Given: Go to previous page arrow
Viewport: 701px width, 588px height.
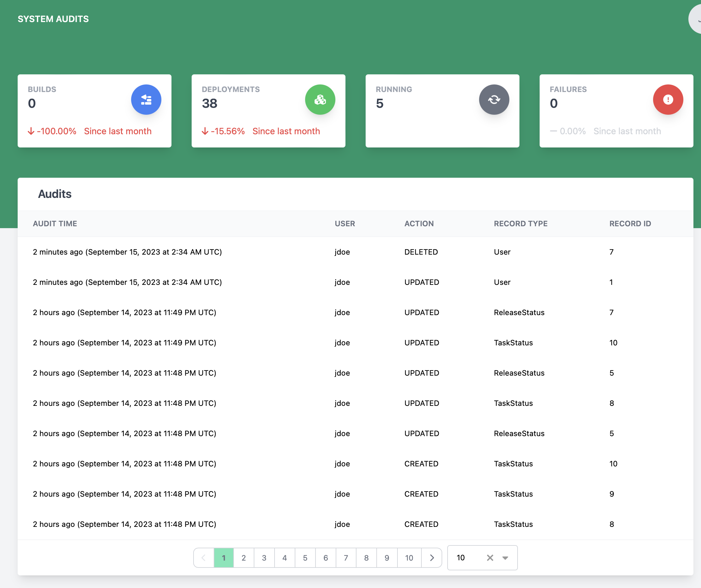Looking at the screenshot, I should coord(204,558).
